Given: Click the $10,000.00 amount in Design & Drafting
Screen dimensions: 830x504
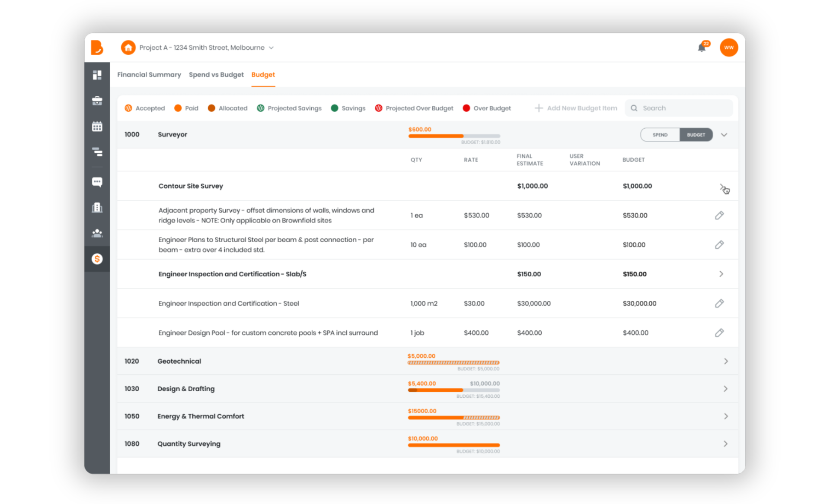Looking at the screenshot, I should click(485, 384).
